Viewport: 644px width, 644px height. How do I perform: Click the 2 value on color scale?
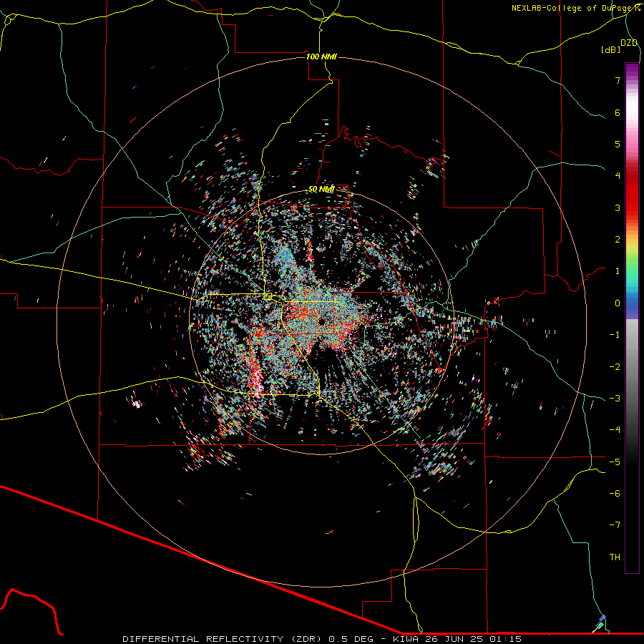pyautogui.click(x=618, y=240)
